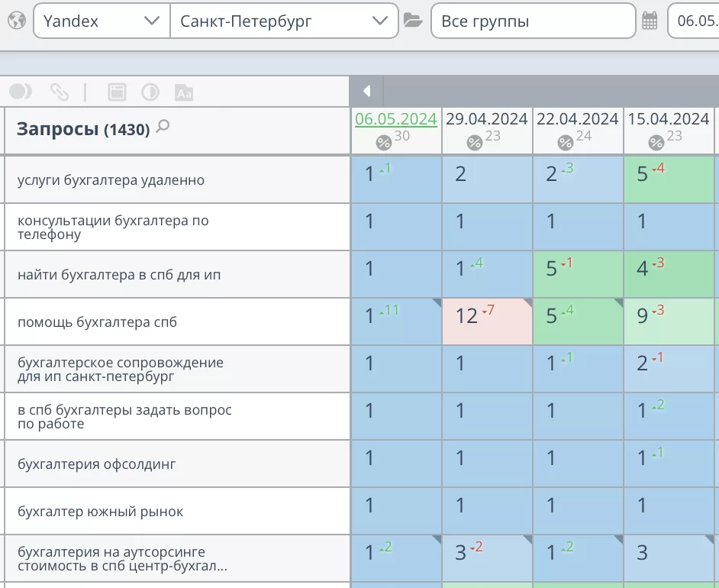This screenshot has width=719, height=588.
Task: Click the window panel icon in toolbar
Action: [116, 92]
